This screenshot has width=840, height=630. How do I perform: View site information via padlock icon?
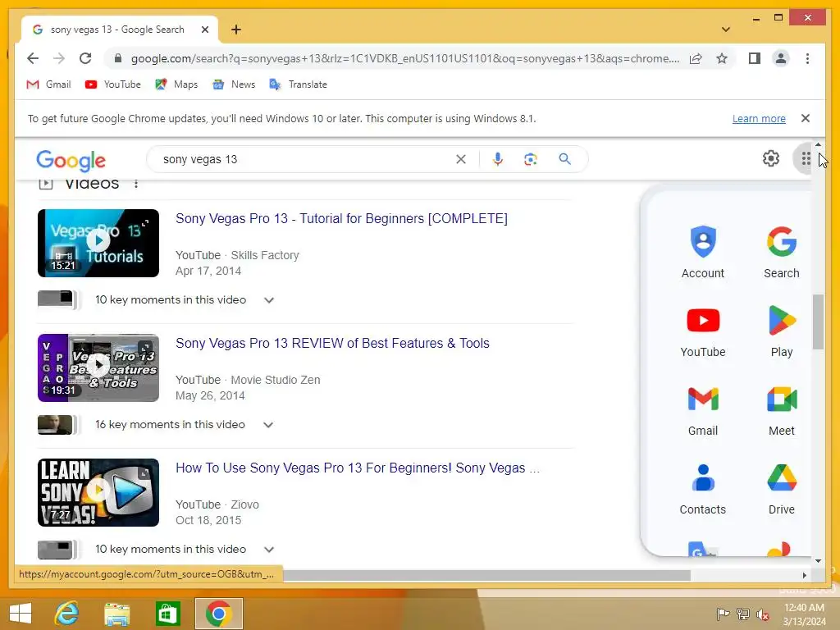click(x=118, y=58)
